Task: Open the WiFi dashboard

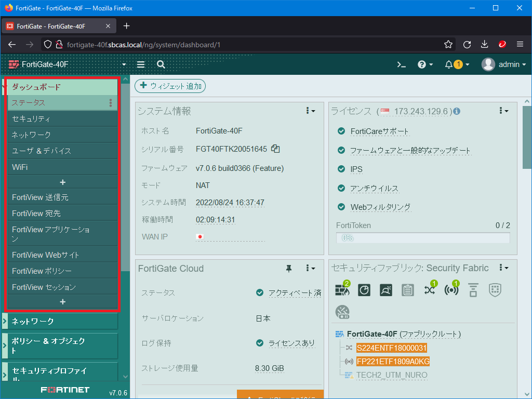Action: 62,167
